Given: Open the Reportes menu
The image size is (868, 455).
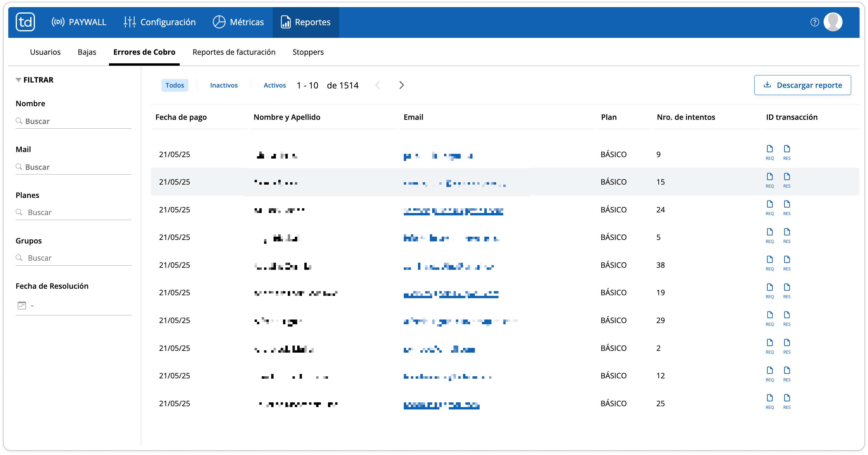Looking at the screenshot, I should pyautogui.click(x=306, y=22).
